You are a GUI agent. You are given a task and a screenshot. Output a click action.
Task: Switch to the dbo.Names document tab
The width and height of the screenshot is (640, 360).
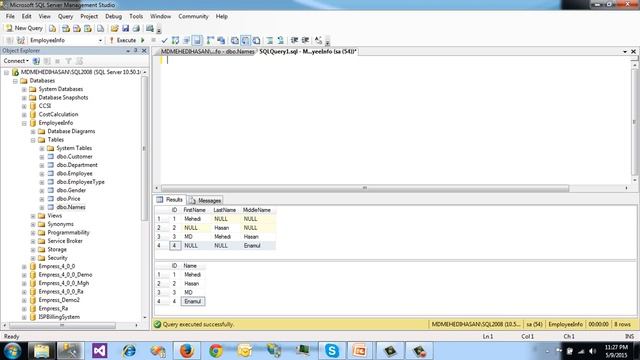207,51
